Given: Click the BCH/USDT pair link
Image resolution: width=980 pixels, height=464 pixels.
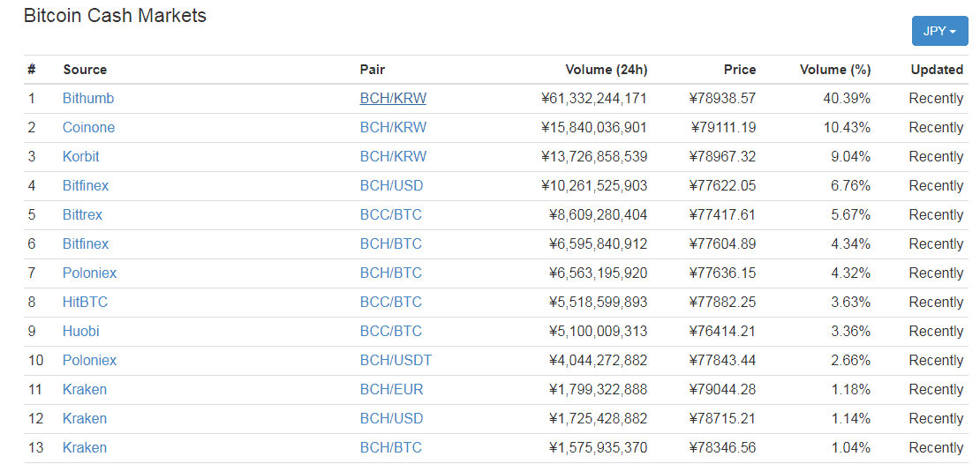Looking at the screenshot, I should [x=396, y=360].
